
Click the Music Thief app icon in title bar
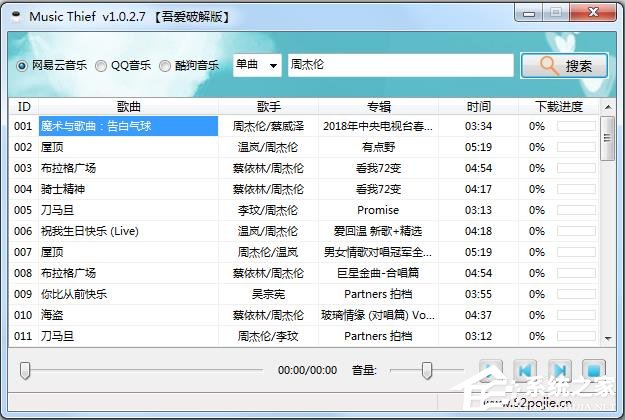[x=16, y=17]
